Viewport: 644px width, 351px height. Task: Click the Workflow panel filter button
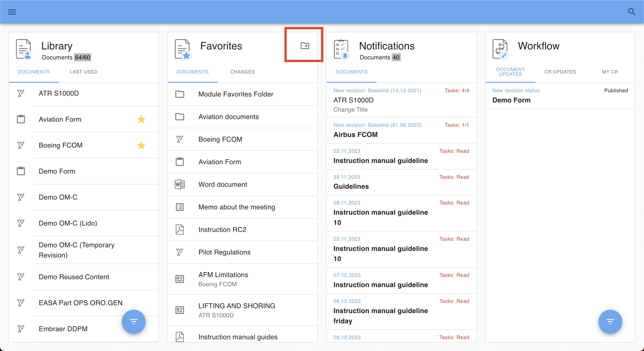pyautogui.click(x=610, y=321)
